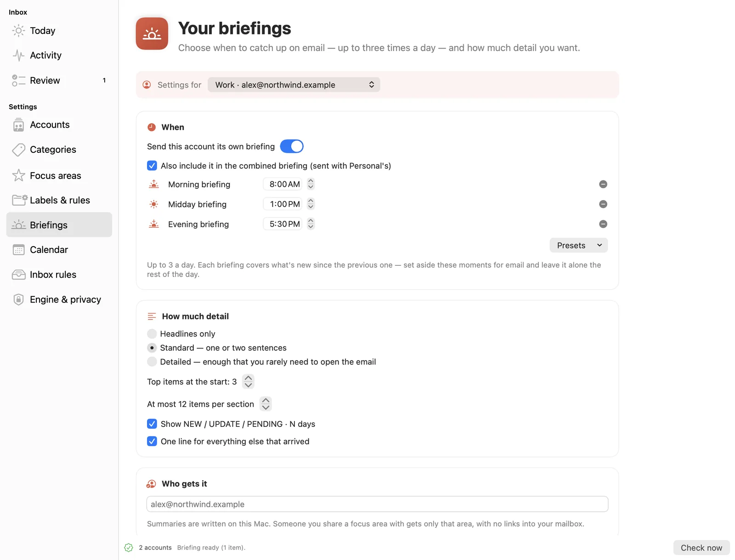Click the Today sun icon in sidebar
This screenshot has height=560, width=735.
18,31
